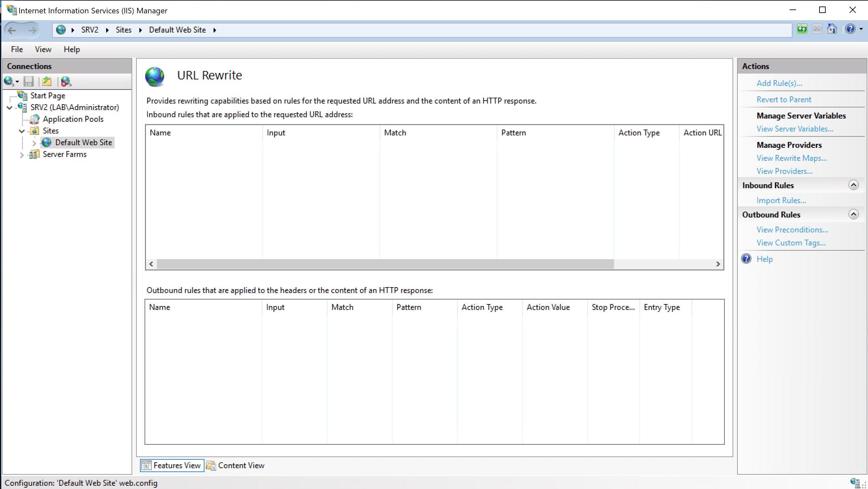Screen dimensions: 868x489
Task: Collapse the Inbound Rules section chevron
Action: tap(853, 185)
